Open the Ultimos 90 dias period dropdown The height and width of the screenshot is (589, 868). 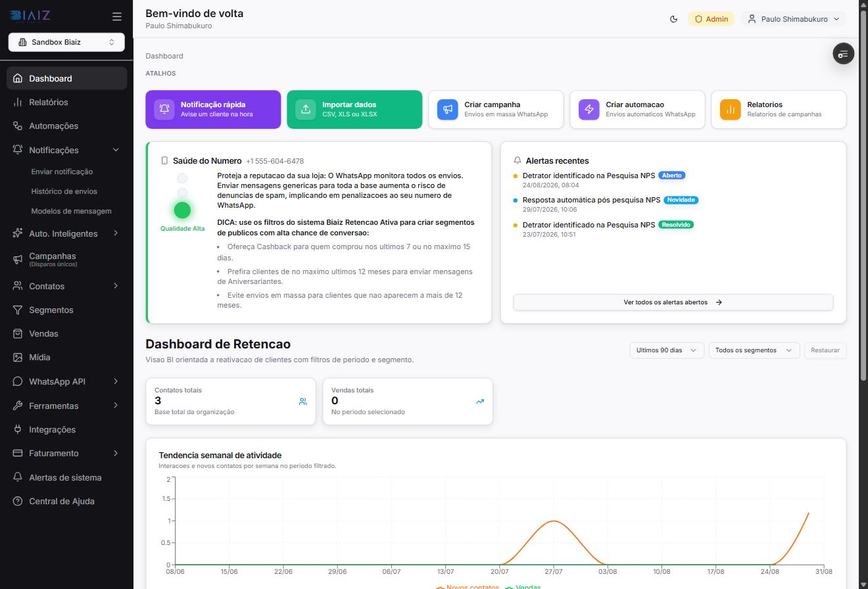pyautogui.click(x=667, y=350)
